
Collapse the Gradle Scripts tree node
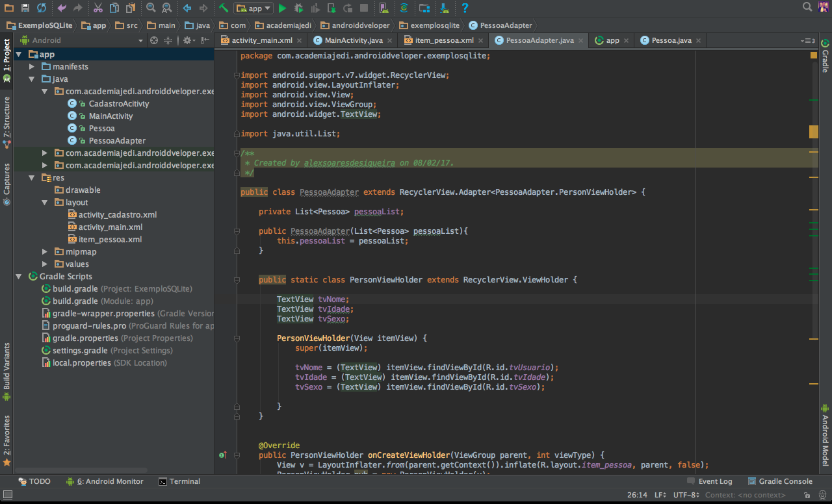tap(19, 277)
